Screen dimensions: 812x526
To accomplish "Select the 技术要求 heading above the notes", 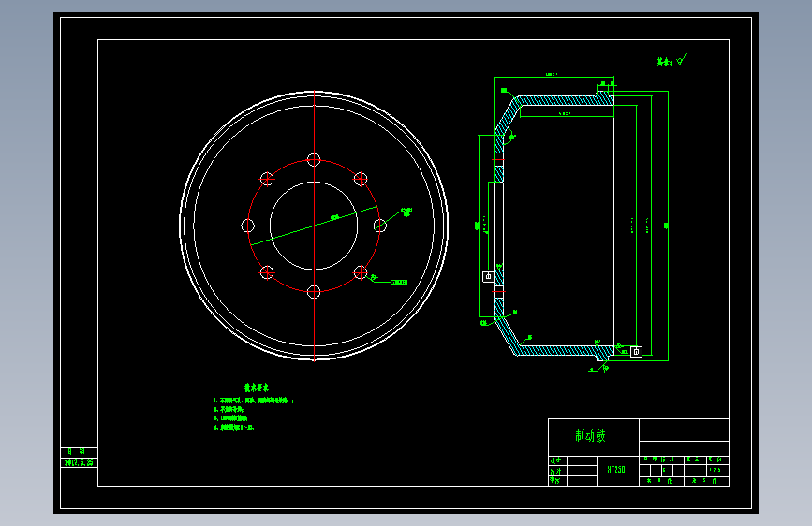I will point(257,387).
